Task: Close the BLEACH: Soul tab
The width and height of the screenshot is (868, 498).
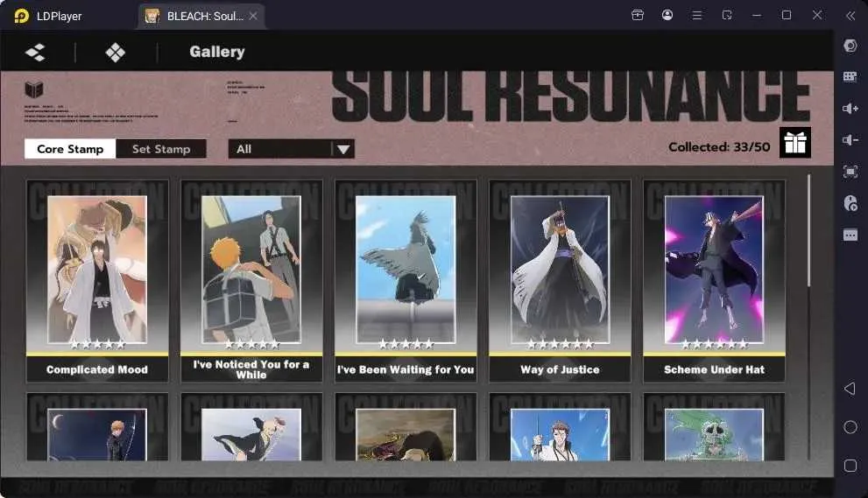Action: [253, 16]
